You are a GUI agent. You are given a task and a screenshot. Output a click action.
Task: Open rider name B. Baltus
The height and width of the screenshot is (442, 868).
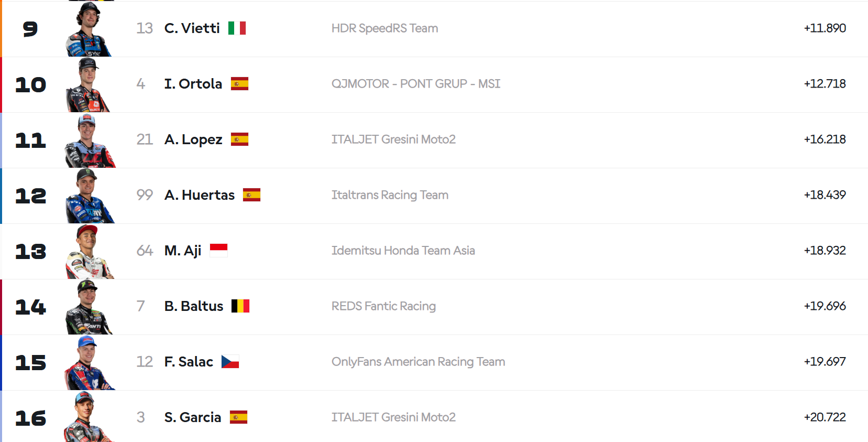[x=194, y=306]
